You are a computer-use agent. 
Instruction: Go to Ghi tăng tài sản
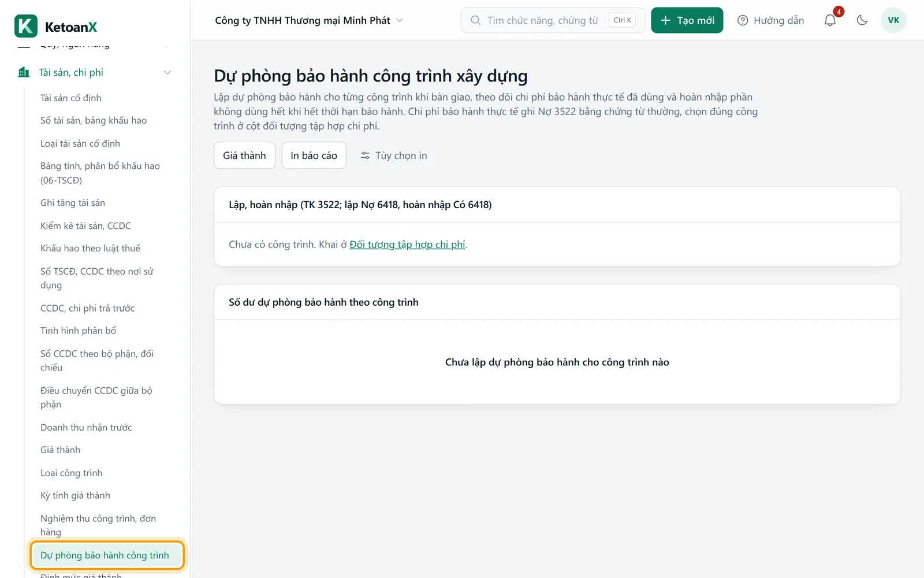(x=73, y=203)
